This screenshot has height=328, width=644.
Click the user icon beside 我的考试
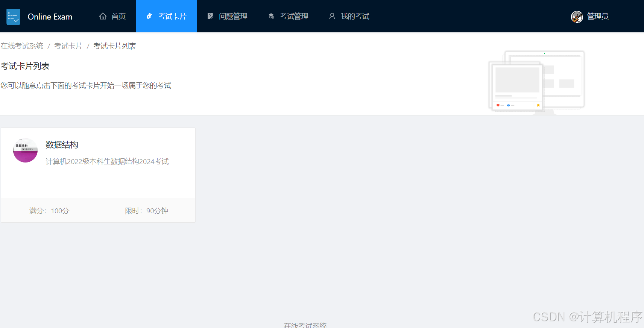(332, 16)
